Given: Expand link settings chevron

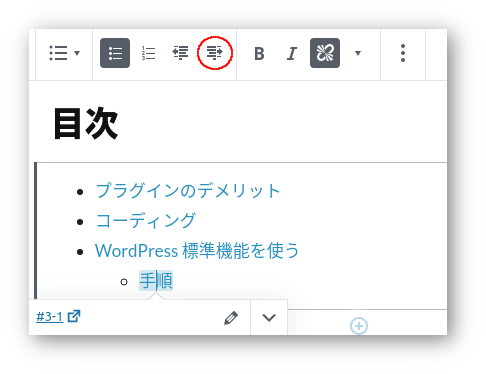Looking at the screenshot, I should click(x=269, y=318).
